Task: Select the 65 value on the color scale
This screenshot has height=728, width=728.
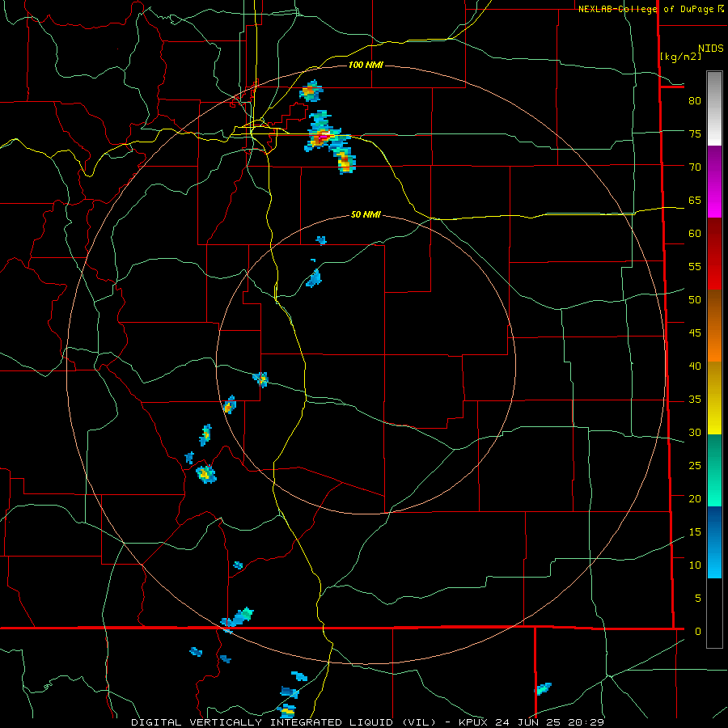Action: (x=695, y=200)
